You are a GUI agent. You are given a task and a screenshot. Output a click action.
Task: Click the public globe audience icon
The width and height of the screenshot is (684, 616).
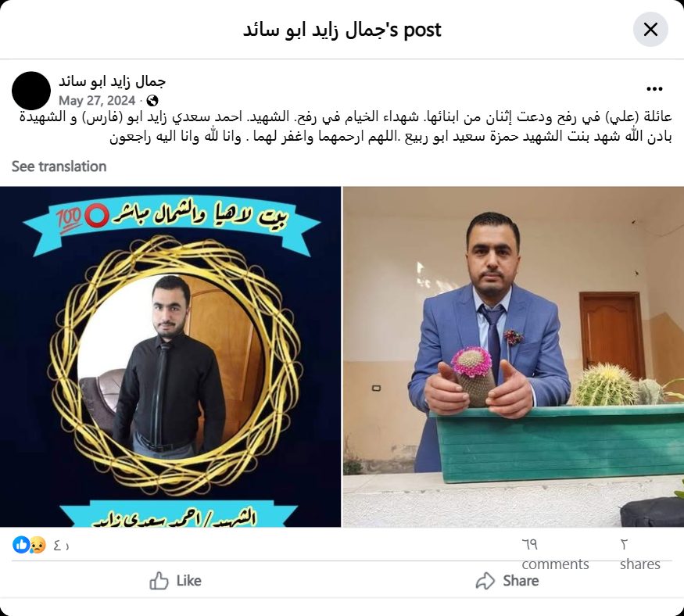(x=152, y=101)
